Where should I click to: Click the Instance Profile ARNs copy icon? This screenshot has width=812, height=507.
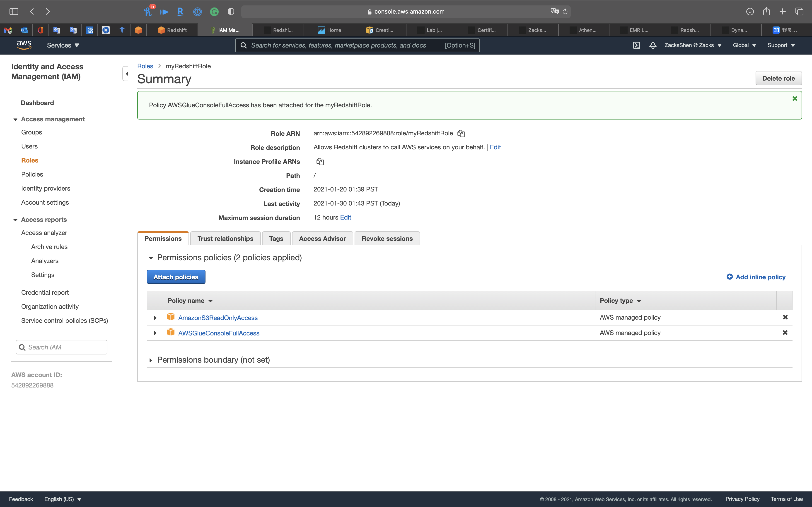coord(320,162)
